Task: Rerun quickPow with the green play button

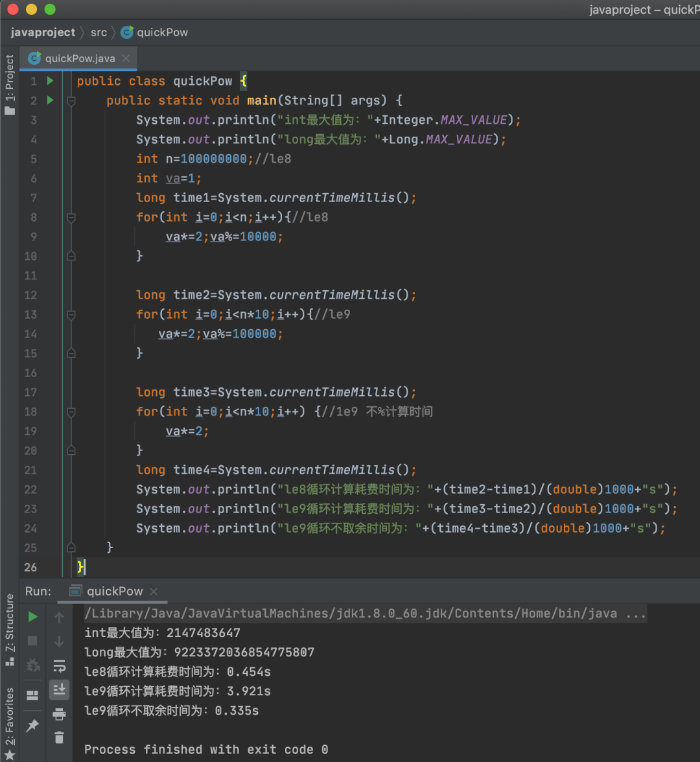Action: tap(32, 617)
